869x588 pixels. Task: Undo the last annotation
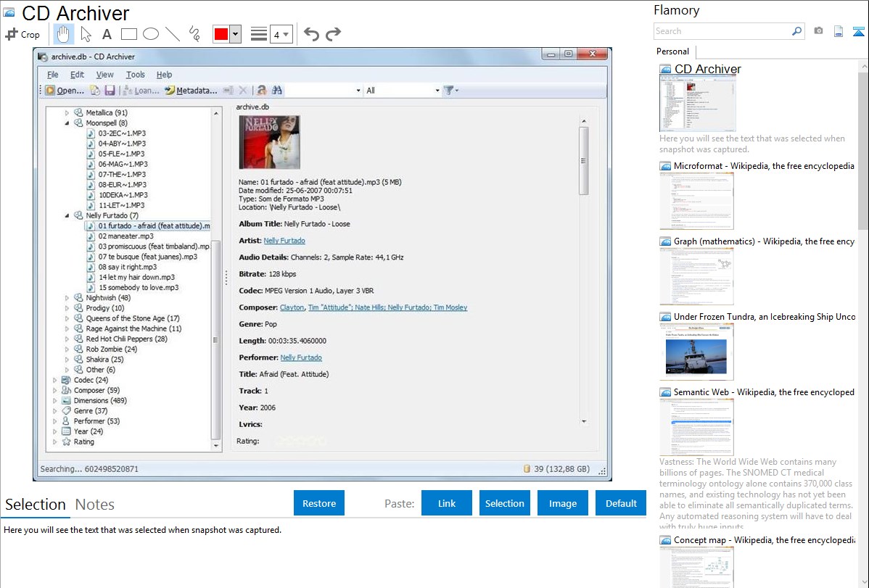311,34
